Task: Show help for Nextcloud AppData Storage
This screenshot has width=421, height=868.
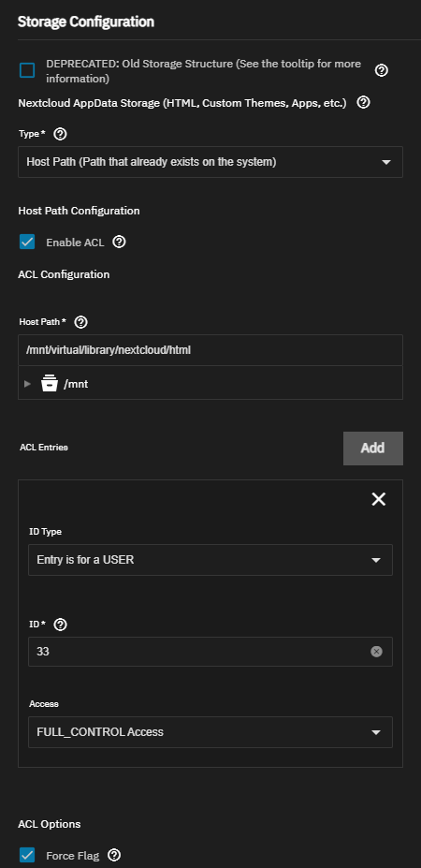Action: [x=363, y=102]
